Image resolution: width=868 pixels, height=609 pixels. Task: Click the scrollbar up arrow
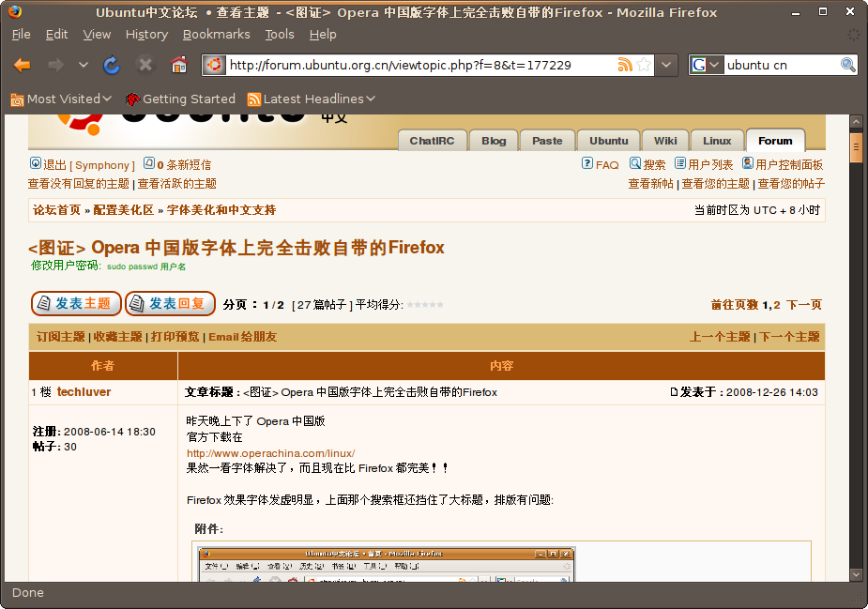point(857,121)
